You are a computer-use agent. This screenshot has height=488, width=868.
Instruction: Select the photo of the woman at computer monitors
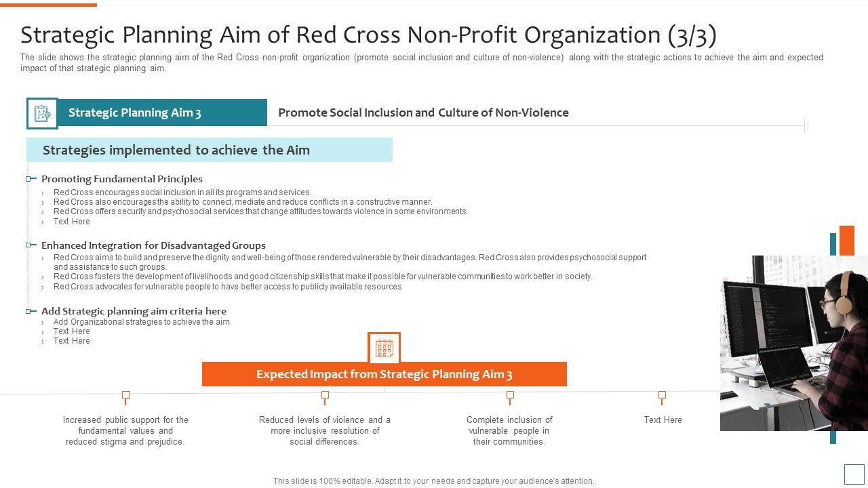793,343
